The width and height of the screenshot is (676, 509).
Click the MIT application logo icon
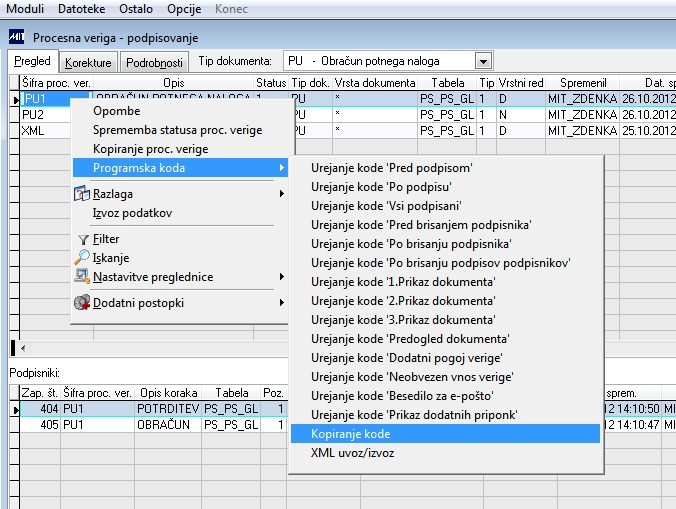tap(16, 37)
